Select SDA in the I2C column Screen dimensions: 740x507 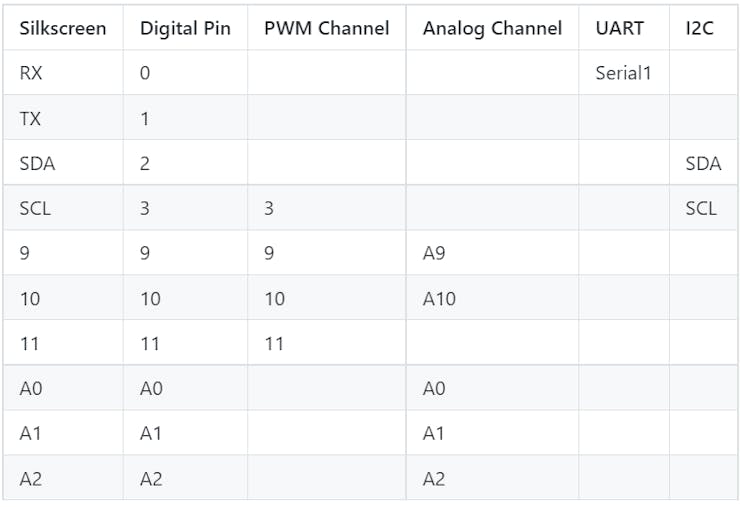click(x=703, y=163)
